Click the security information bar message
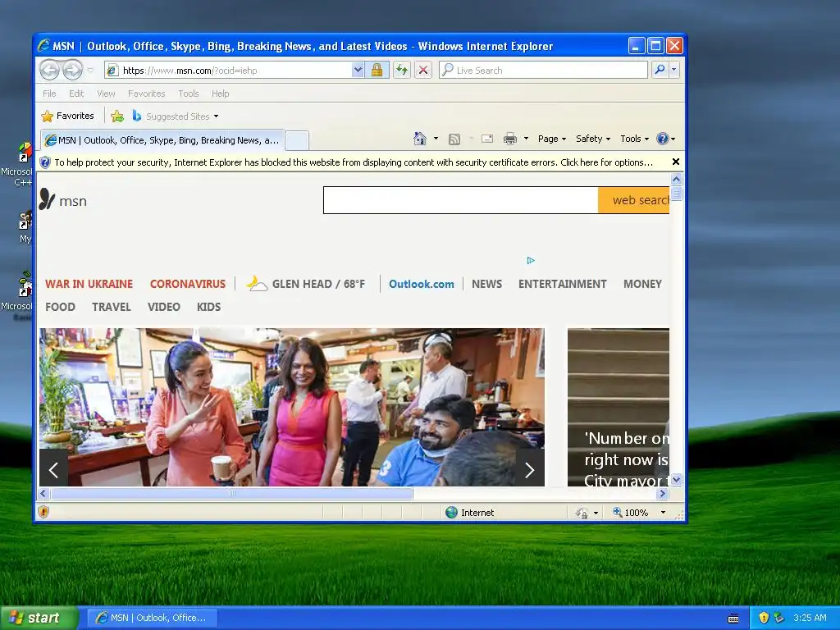Image resolution: width=840 pixels, height=630 pixels. tap(354, 162)
